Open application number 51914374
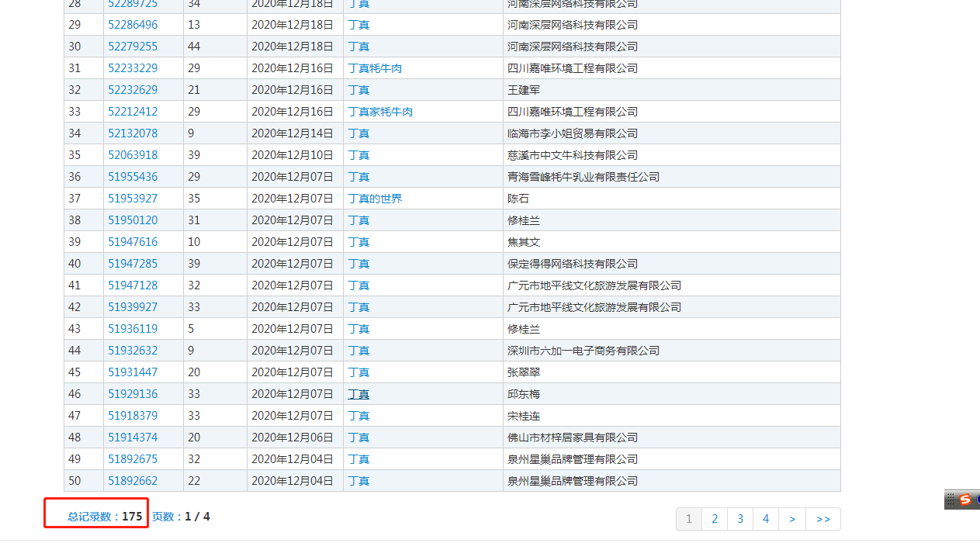980x543 pixels. (x=133, y=438)
